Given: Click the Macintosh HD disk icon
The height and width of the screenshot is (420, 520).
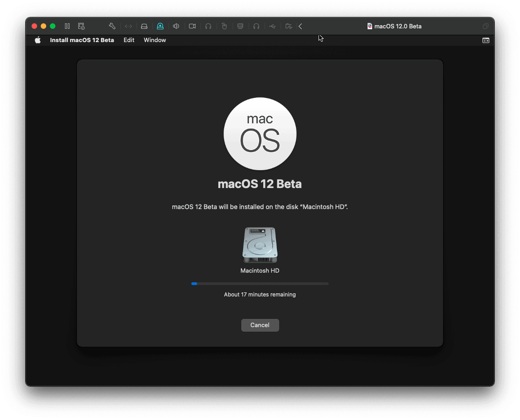Looking at the screenshot, I should (x=260, y=245).
